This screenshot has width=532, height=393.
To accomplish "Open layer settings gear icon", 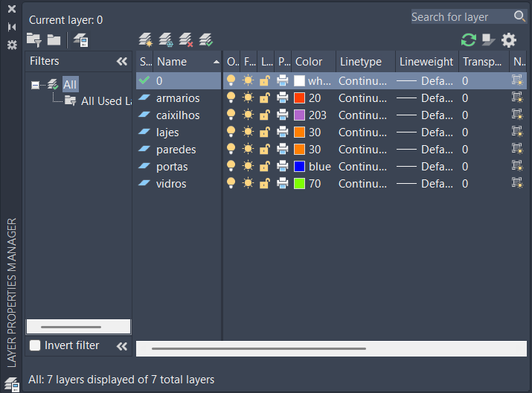I will [x=508, y=40].
